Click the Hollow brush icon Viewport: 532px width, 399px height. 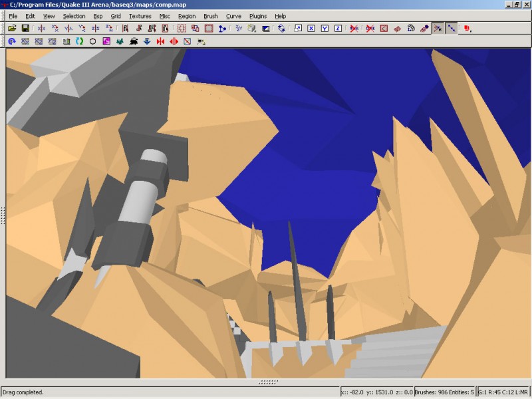[209, 29]
